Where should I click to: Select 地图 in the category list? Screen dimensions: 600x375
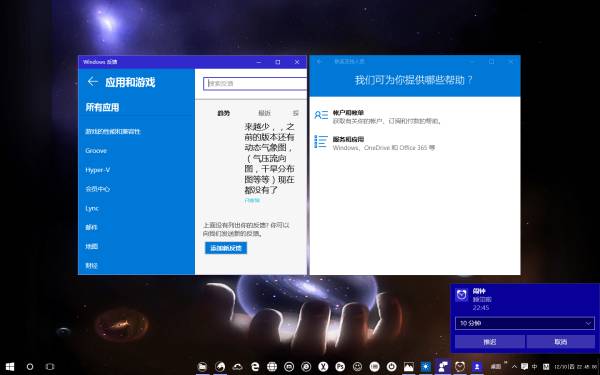91,246
